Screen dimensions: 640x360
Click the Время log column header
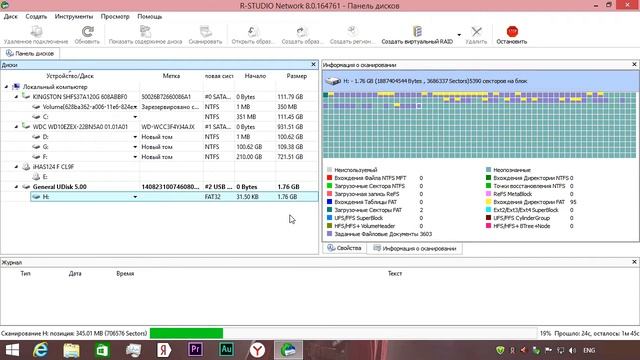[x=125, y=273]
